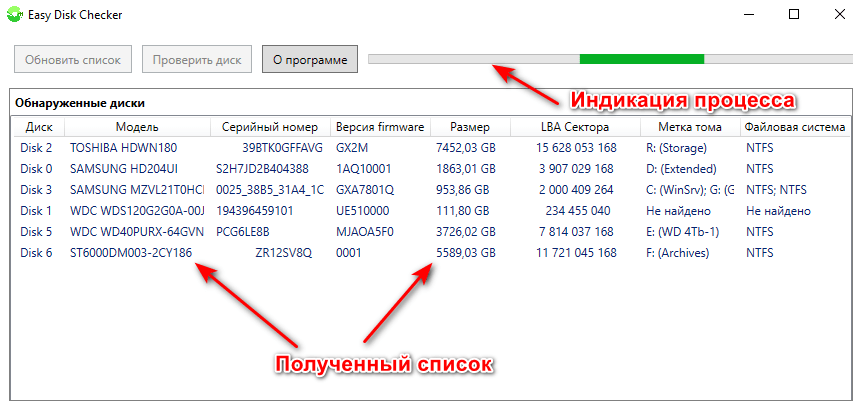This screenshot has width=862, height=411.
Task: Close the Easy Disk Checker window
Action: pos(839,15)
